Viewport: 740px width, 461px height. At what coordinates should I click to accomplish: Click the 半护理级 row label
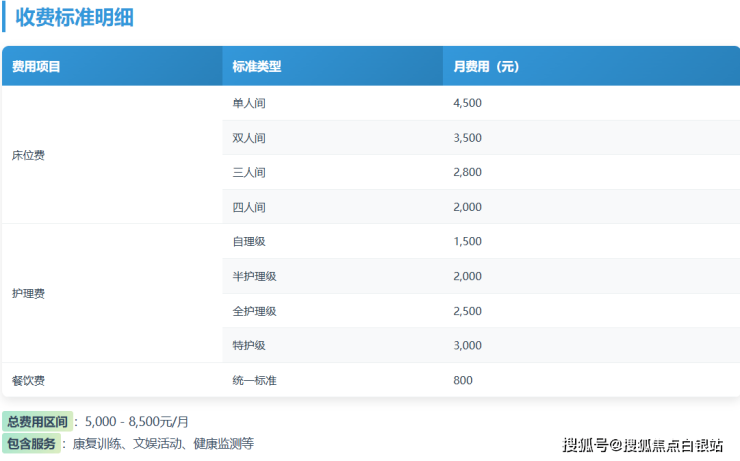pyautogui.click(x=254, y=276)
